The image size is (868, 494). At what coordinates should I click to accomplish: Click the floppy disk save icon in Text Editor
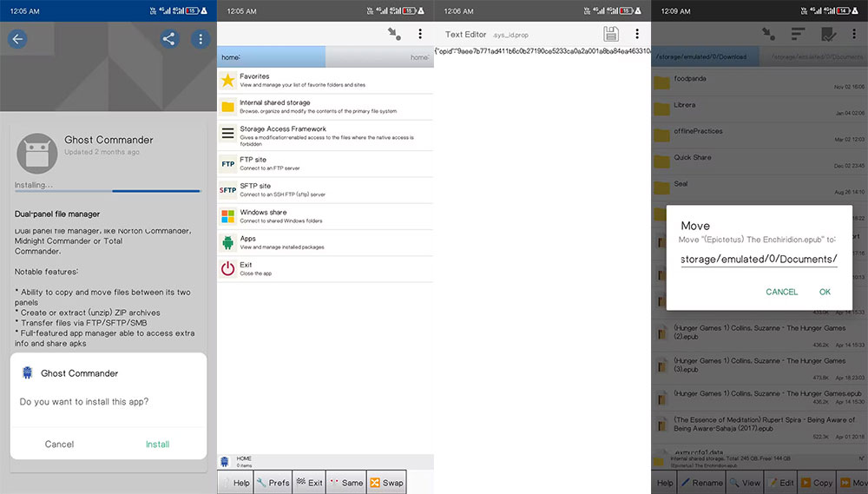(611, 34)
